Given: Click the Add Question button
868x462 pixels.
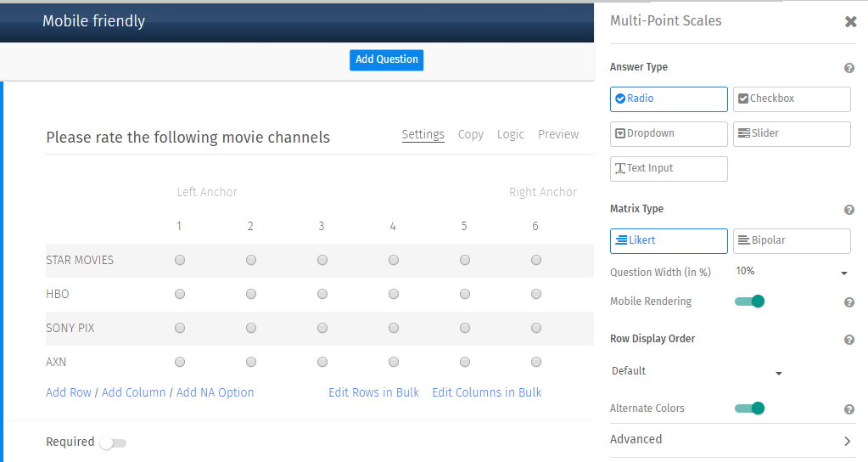Looking at the screenshot, I should point(386,59).
